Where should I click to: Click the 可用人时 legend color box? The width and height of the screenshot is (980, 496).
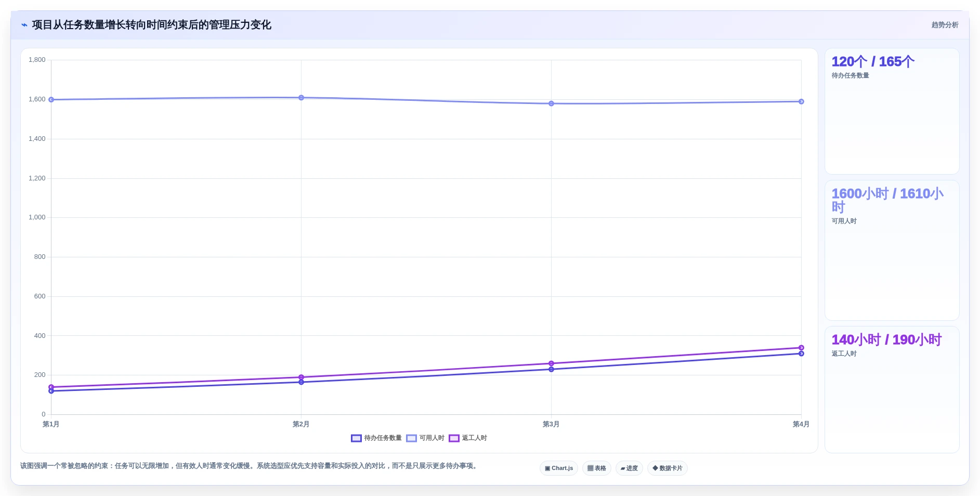[x=411, y=438]
